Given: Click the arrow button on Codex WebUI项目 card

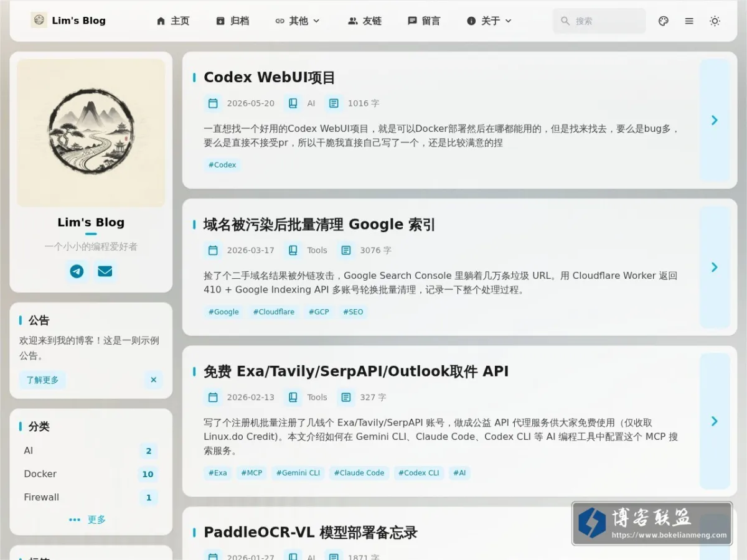Looking at the screenshot, I should tap(715, 120).
